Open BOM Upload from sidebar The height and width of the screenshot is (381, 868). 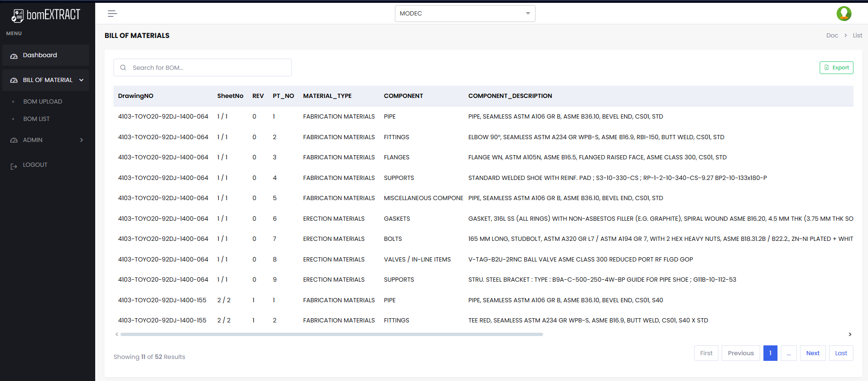(43, 102)
